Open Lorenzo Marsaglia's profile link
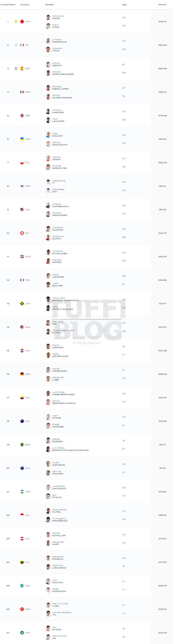Image resolution: width=173 pixels, height=644 pixels. pyautogui.click(x=60, y=41)
